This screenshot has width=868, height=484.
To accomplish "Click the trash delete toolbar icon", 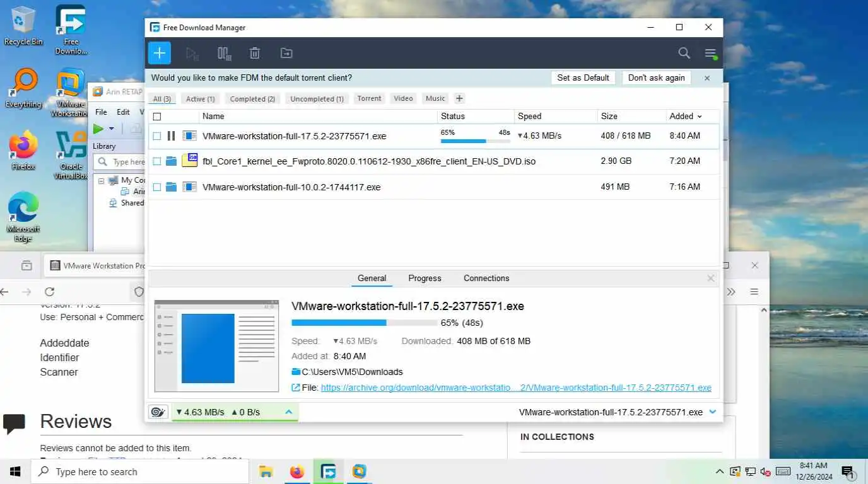I will [255, 54].
